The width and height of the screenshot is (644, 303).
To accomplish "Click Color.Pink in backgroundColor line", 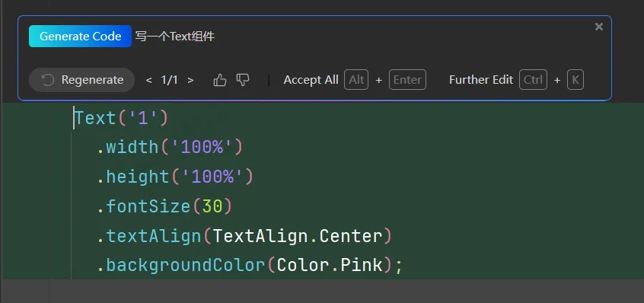I will (x=330, y=265).
